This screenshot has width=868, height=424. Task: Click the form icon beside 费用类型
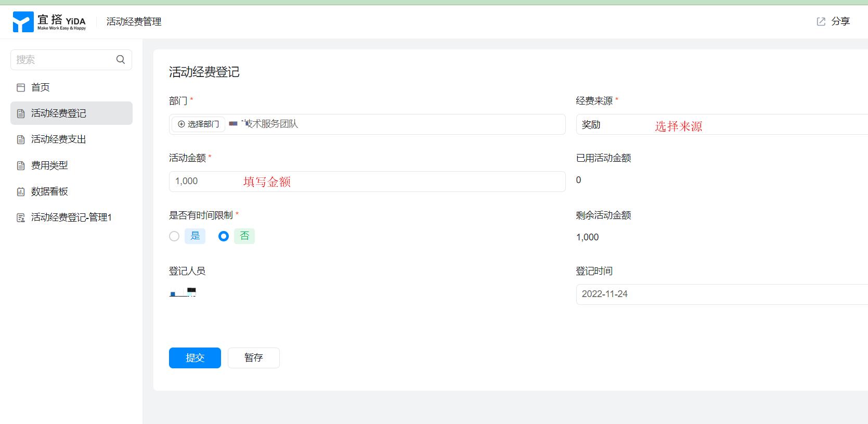tap(21, 165)
